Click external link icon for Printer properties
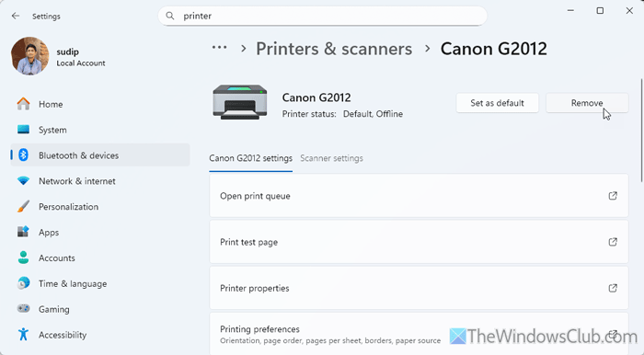The height and width of the screenshot is (355, 644). pos(613,288)
